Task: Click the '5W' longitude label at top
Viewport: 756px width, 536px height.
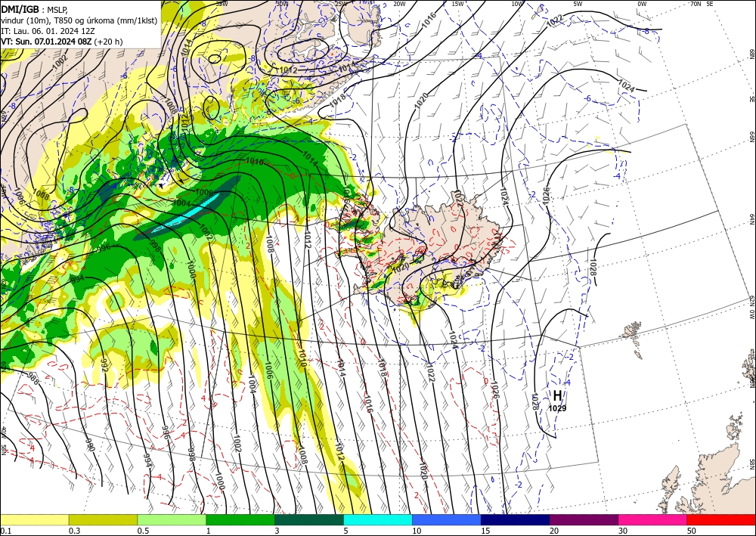Action: pos(578,4)
